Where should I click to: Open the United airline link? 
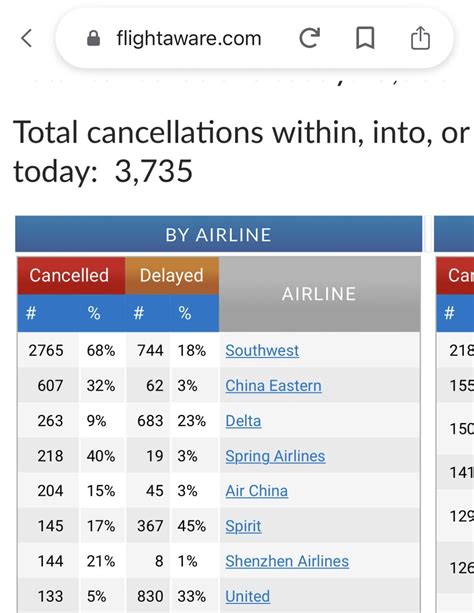point(248,596)
